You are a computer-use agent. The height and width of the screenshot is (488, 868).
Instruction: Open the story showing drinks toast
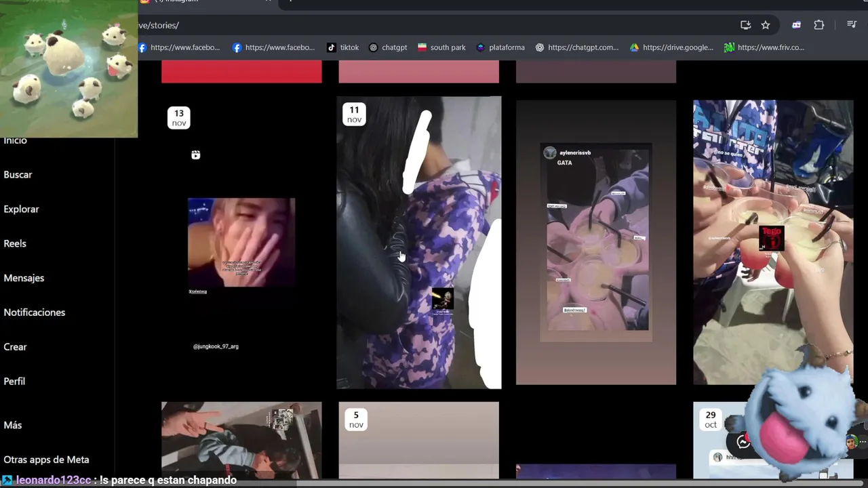[773, 243]
